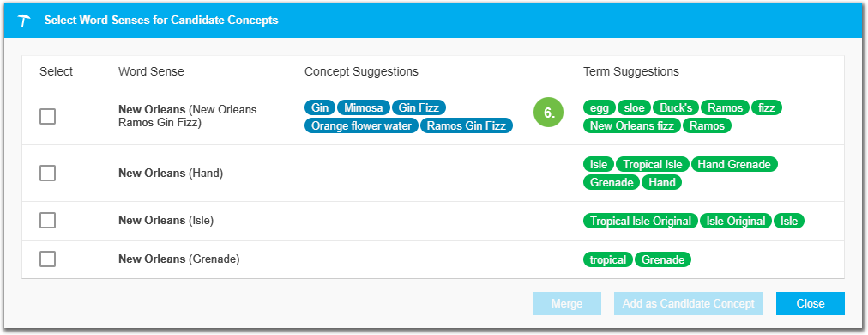Click Add as Candidate Concept button
Screen dimensions: 868x335
pos(688,303)
